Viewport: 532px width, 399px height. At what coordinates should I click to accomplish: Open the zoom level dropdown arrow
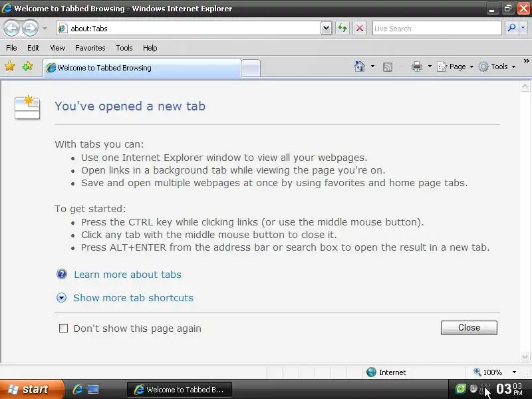[514, 372]
